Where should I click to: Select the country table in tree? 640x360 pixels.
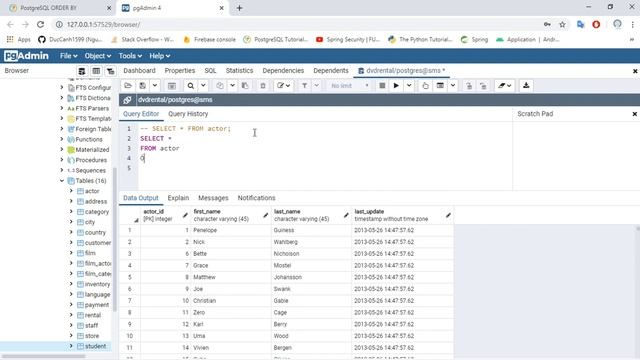pyautogui.click(x=95, y=232)
